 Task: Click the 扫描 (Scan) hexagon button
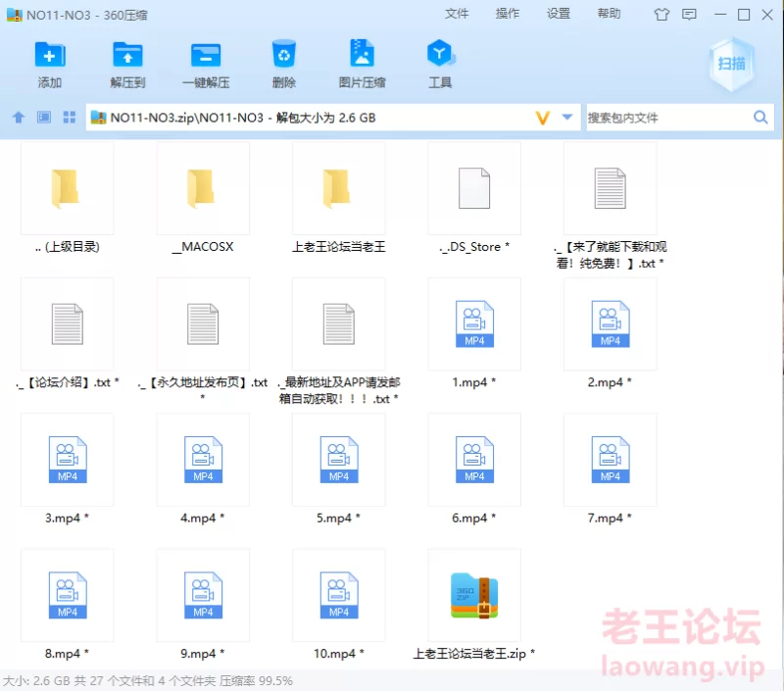coord(731,64)
